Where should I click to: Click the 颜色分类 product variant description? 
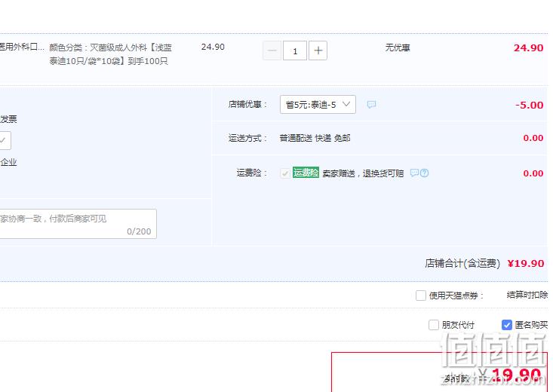pos(110,54)
